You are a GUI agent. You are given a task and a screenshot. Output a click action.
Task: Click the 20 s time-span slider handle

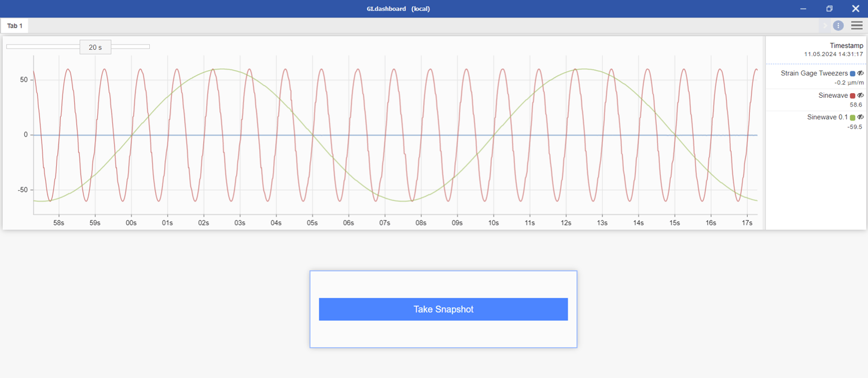(x=95, y=47)
